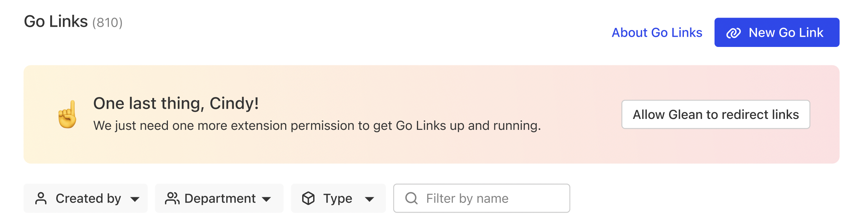The height and width of the screenshot is (223, 868).
Task: Click Allow Glean to redirect links
Action: tap(715, 114)
